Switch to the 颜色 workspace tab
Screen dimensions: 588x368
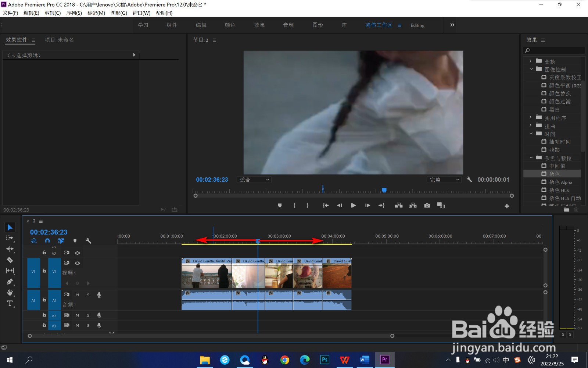(x=230, y=25)
